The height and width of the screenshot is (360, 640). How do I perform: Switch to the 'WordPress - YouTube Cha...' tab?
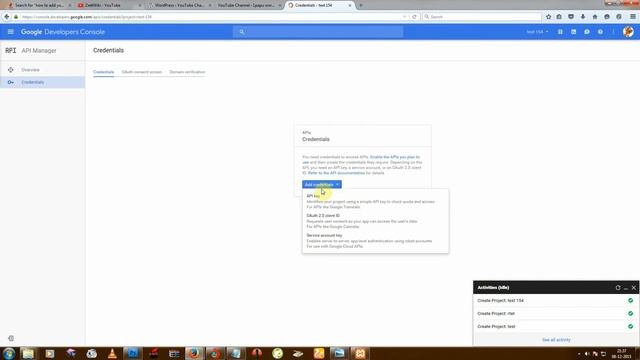pos(180,5)
